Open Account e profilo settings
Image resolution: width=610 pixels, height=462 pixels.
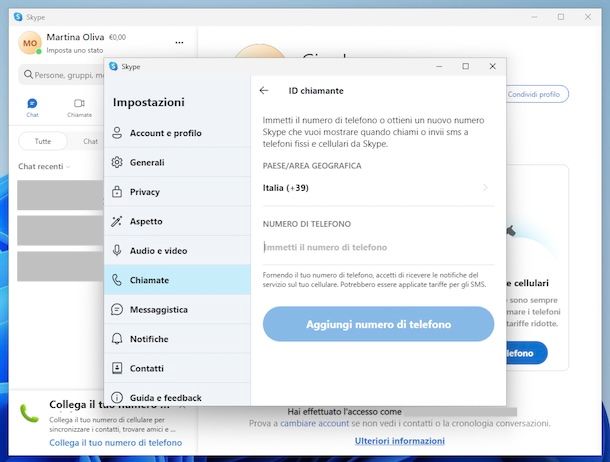pos(177,133)
